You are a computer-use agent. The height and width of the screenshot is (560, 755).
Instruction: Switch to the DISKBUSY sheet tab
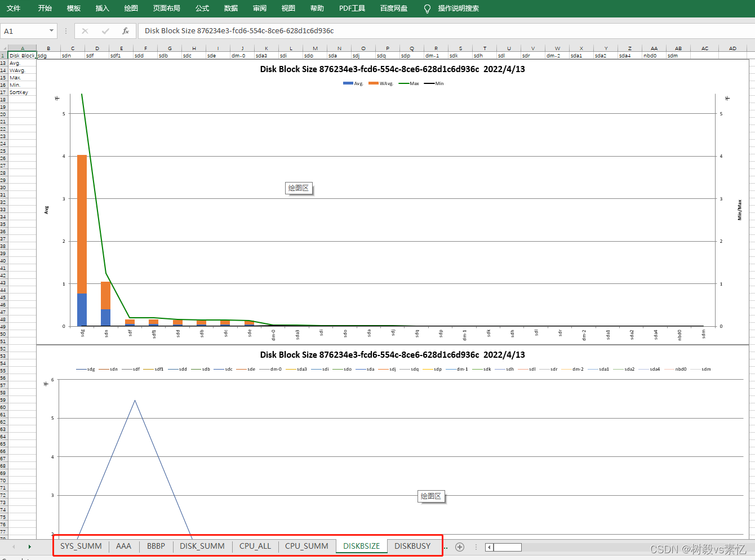(x=412, y=546)
